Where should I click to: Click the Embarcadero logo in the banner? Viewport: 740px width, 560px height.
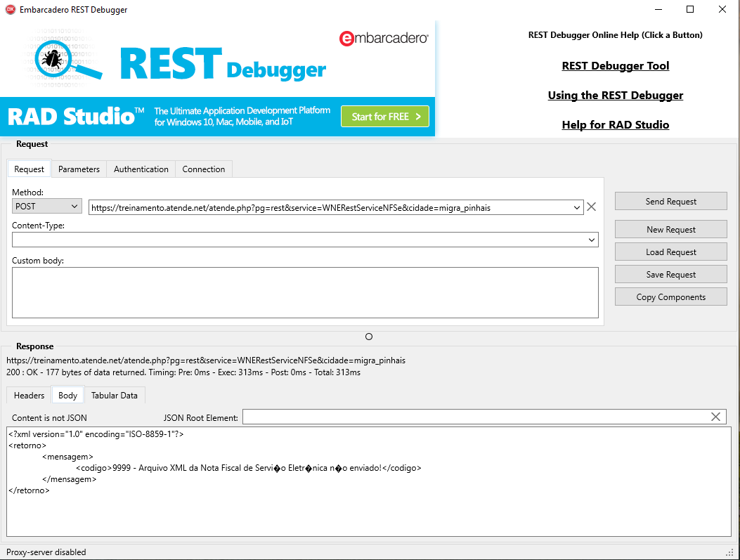(384, 38)
